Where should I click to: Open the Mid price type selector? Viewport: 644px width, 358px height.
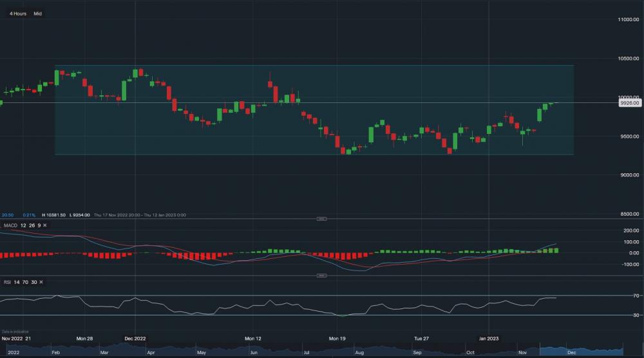click(x=37, y=13)
